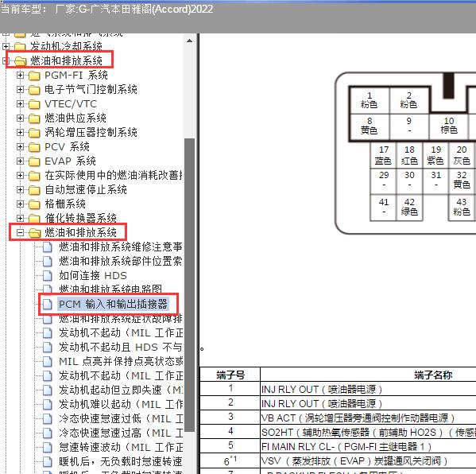Click document icon for 燃油和排放系统部件位置索

[x=48, y=262]
